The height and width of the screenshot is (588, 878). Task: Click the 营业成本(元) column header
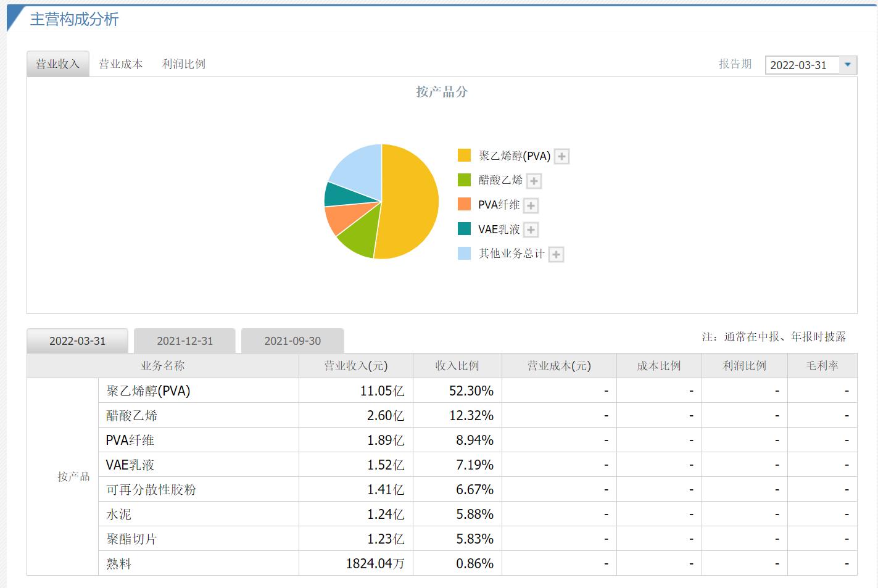(x=559, y=366)
